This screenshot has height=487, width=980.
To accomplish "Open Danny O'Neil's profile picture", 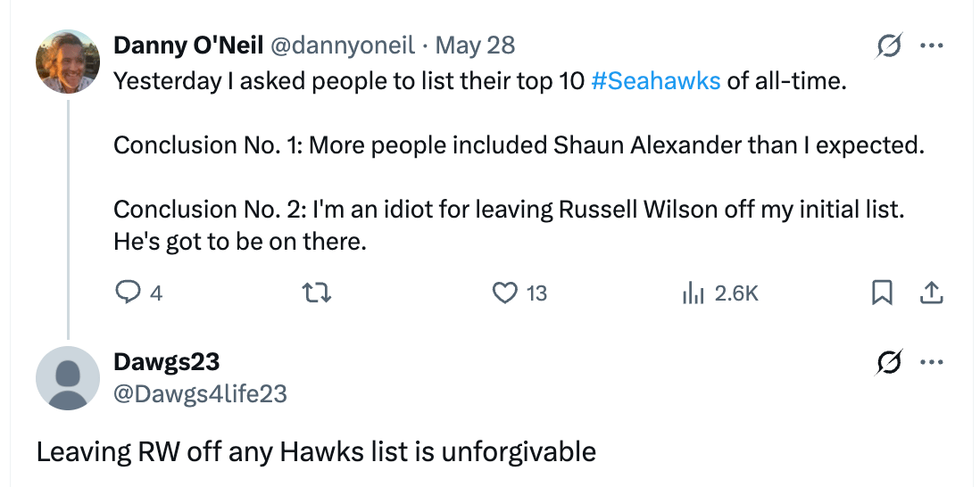I will click(x=67, y=61).
